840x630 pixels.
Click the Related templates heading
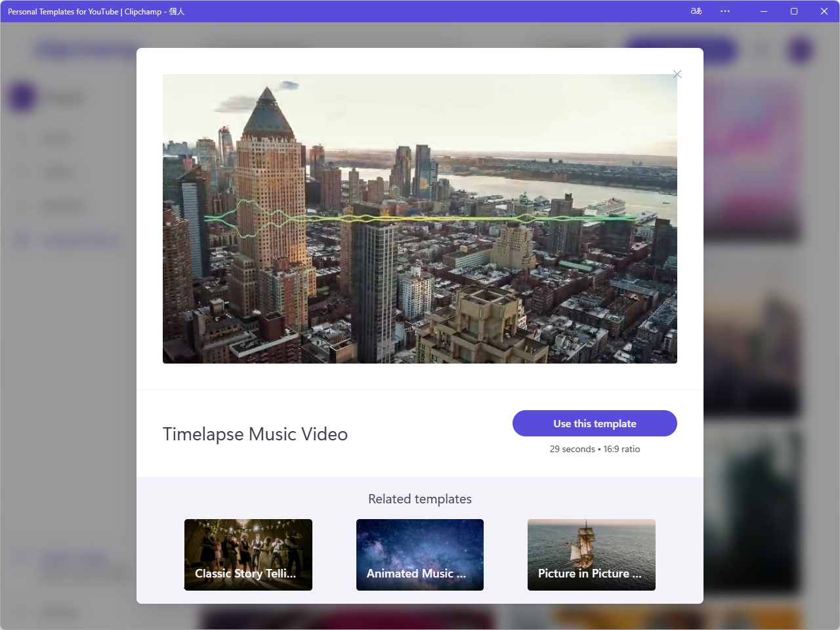[420, 499]
